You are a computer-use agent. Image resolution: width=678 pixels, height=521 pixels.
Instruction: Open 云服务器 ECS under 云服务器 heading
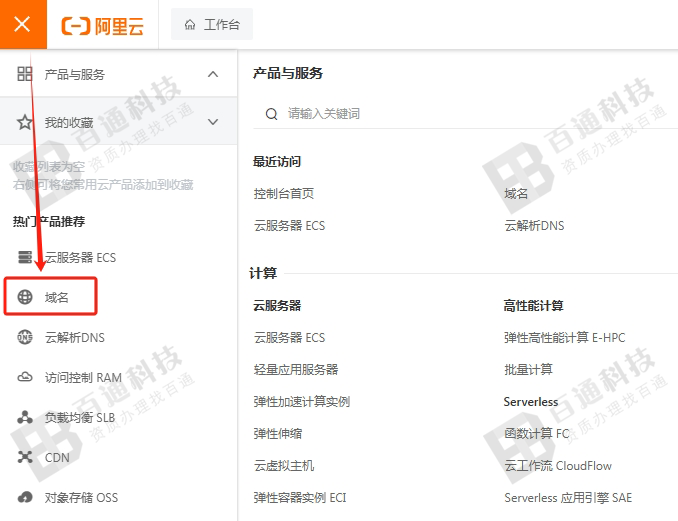tap(289, 338)
